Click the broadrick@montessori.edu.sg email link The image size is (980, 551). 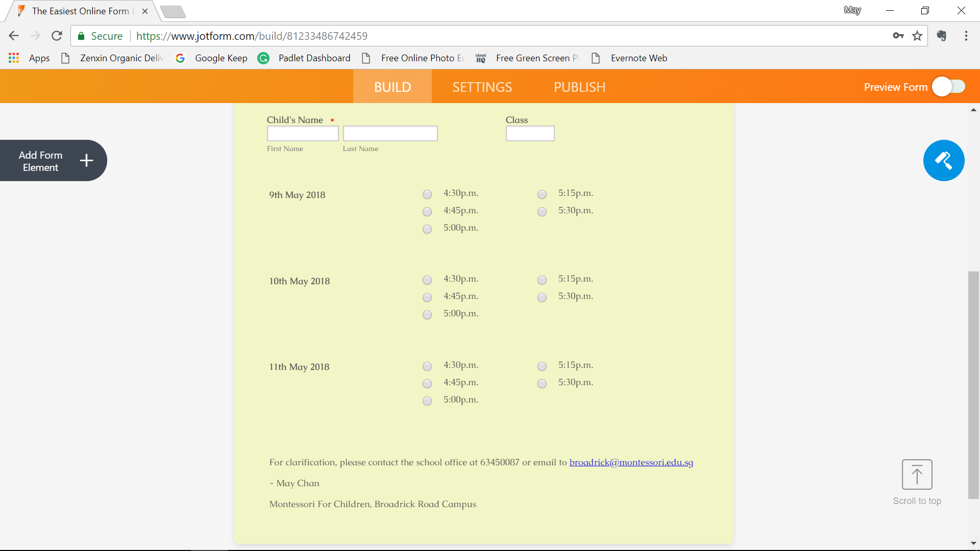tap(631, 462)
